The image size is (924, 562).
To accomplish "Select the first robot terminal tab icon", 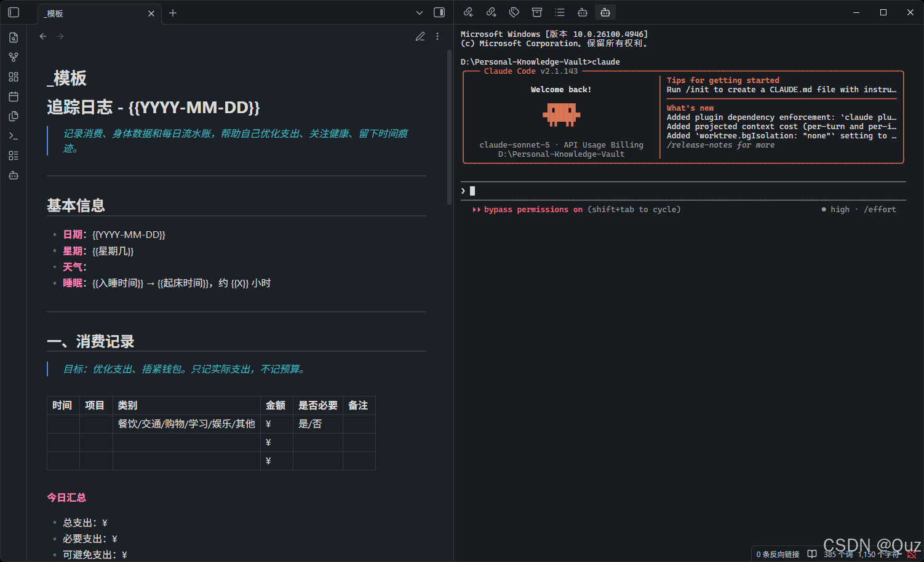I will 583,12.
